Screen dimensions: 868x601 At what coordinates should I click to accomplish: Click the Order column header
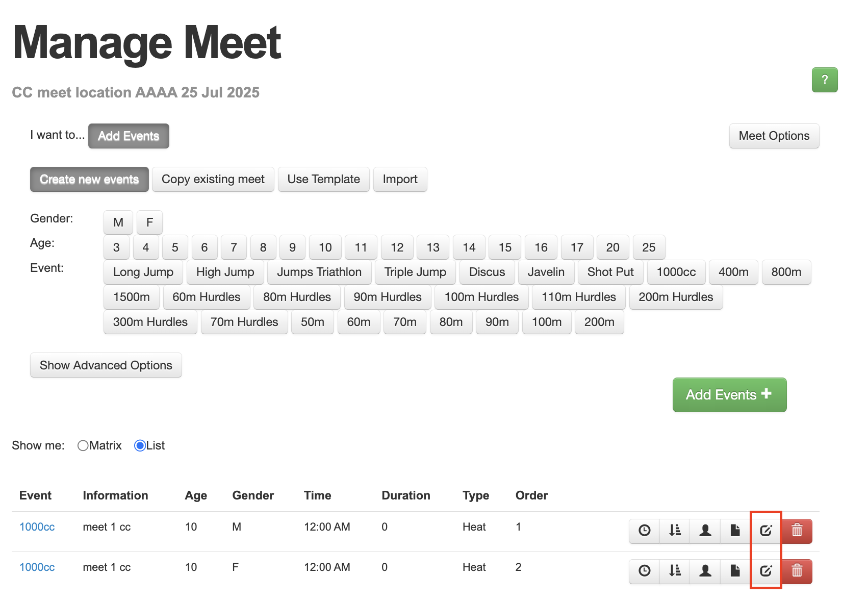click(x=531, y=495)
